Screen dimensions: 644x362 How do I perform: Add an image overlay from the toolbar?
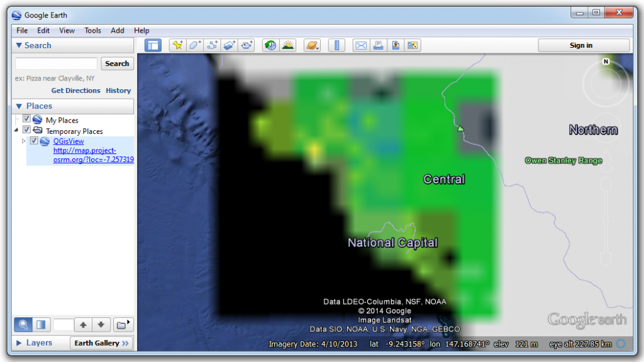click(x=229, y=45)
